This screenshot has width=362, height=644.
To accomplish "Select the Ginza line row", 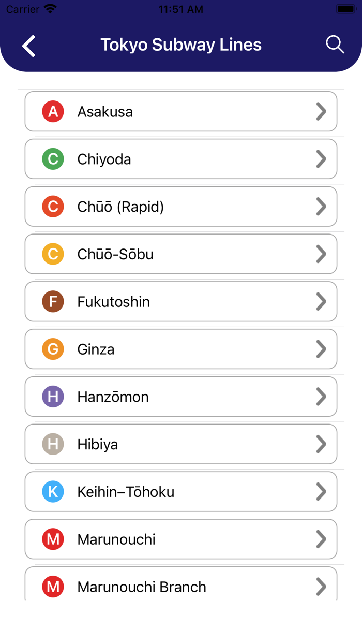I will pos(181,349).
